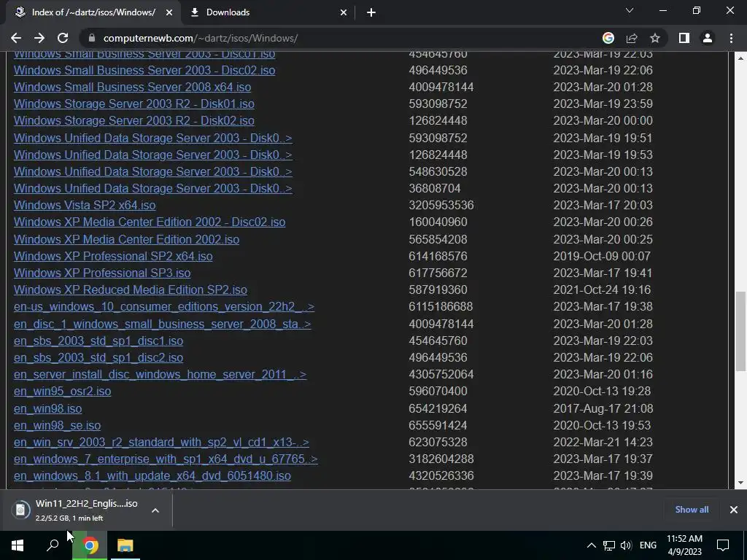The width and height of the screenshot is (747, 560).
Task: Close the Downloads tab
Action: (x=344, y=12)
